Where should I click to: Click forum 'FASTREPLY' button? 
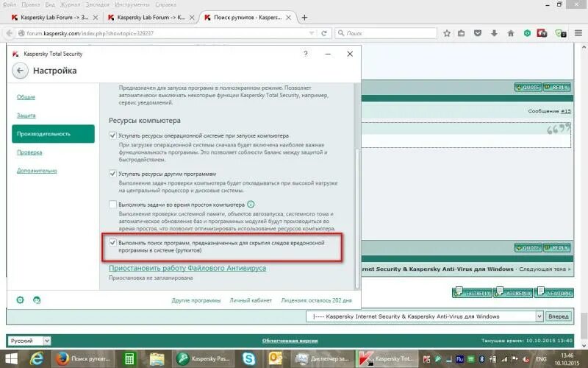click(x=472, y=292)
